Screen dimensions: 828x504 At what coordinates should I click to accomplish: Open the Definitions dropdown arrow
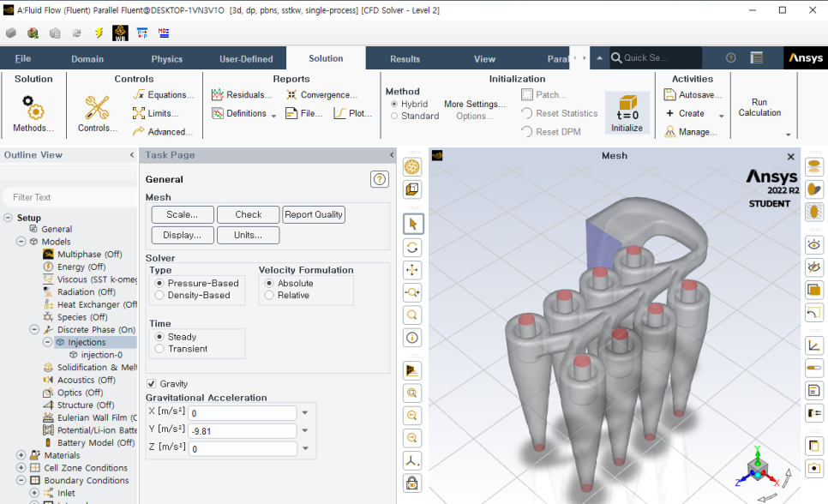point(273,115)
